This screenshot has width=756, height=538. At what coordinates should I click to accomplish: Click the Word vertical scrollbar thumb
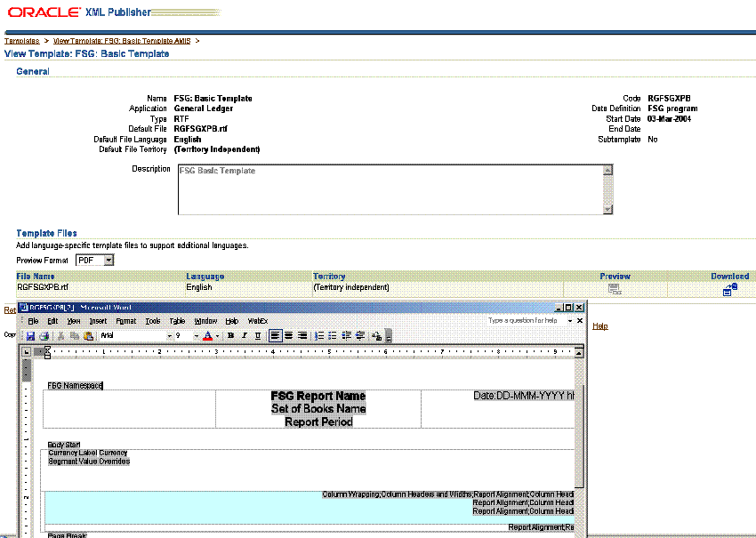coord(579,436)
